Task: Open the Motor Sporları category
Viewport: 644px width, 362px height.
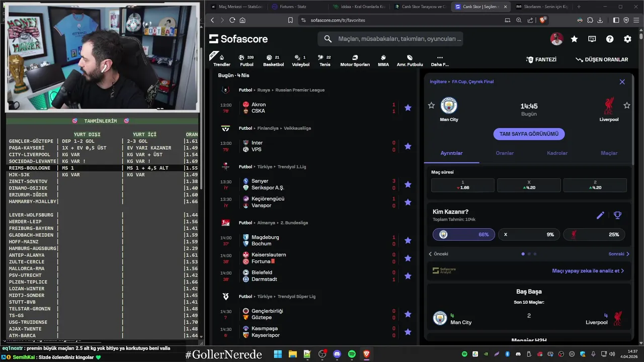Action: click(x=355, y=60)
